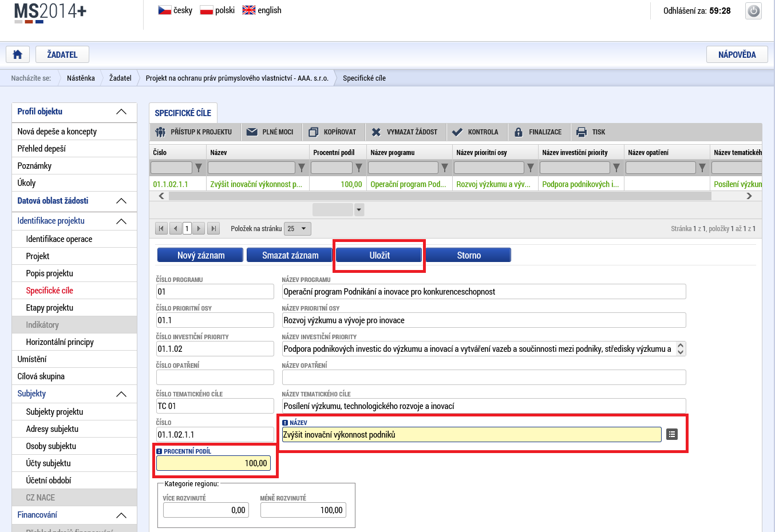Image resolution: width=775 pixels, height=532 pixels.
Task: Go to first page in pager
Action: pyautogui.click(x=161, y=228)
